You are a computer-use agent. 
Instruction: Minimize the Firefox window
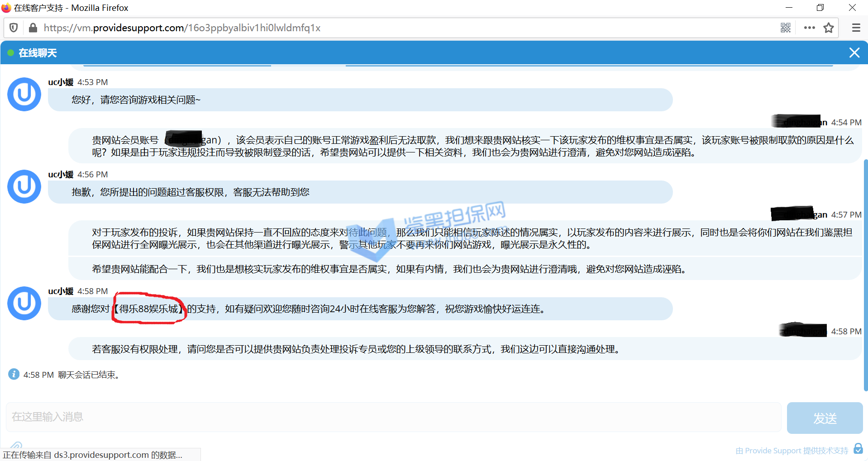click(789, 8)
